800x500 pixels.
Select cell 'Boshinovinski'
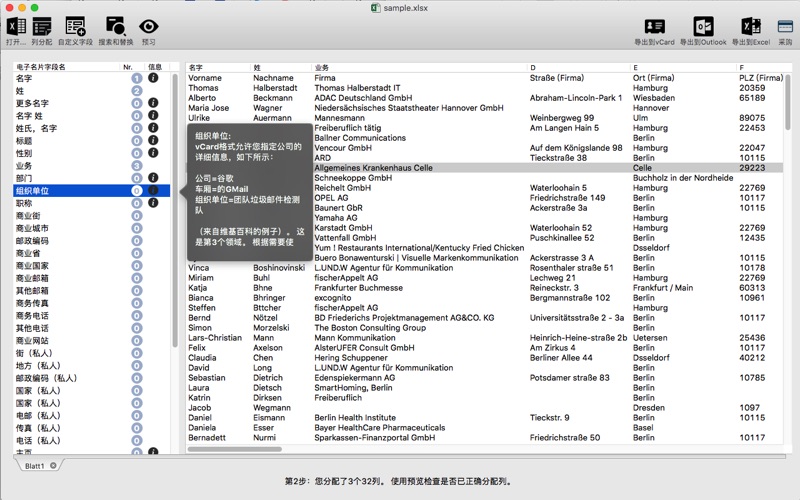pos(279,268)
